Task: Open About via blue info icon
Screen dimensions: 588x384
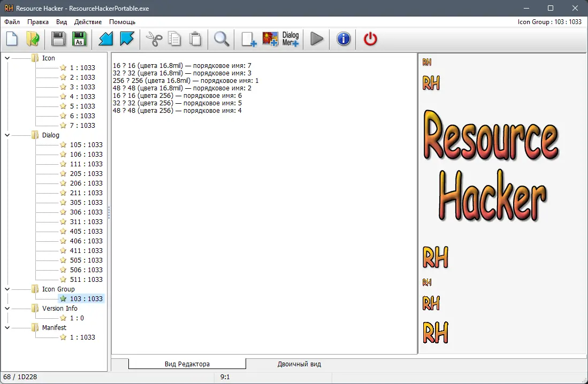Action: click(x=343, y=39)
